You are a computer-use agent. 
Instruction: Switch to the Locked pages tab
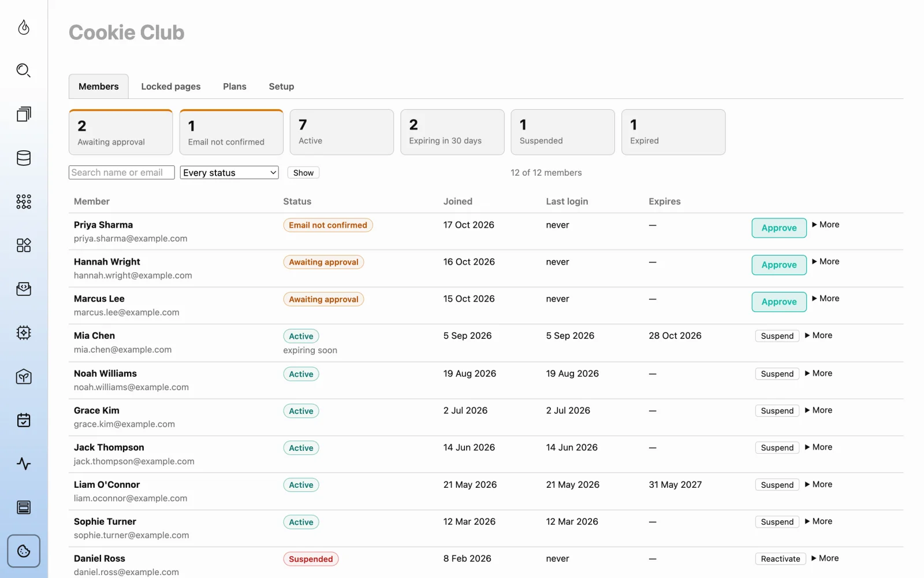pyautogui.click(x=171, y=86)
